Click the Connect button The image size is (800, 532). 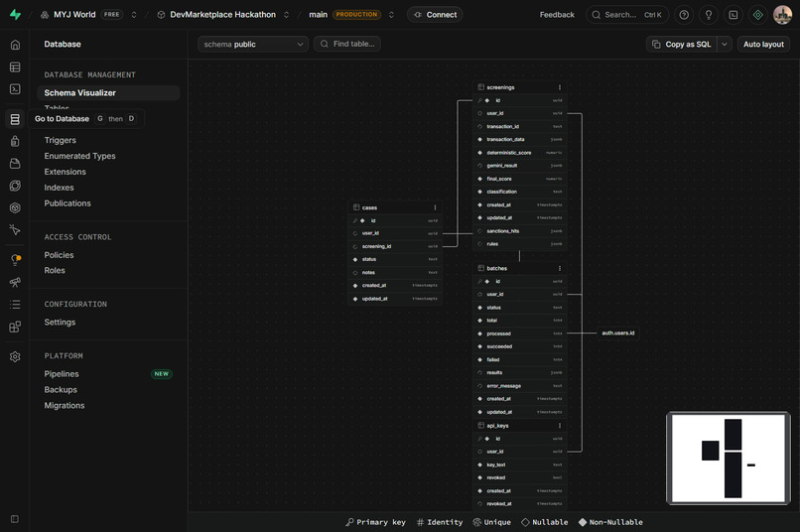tap(435, 15)
